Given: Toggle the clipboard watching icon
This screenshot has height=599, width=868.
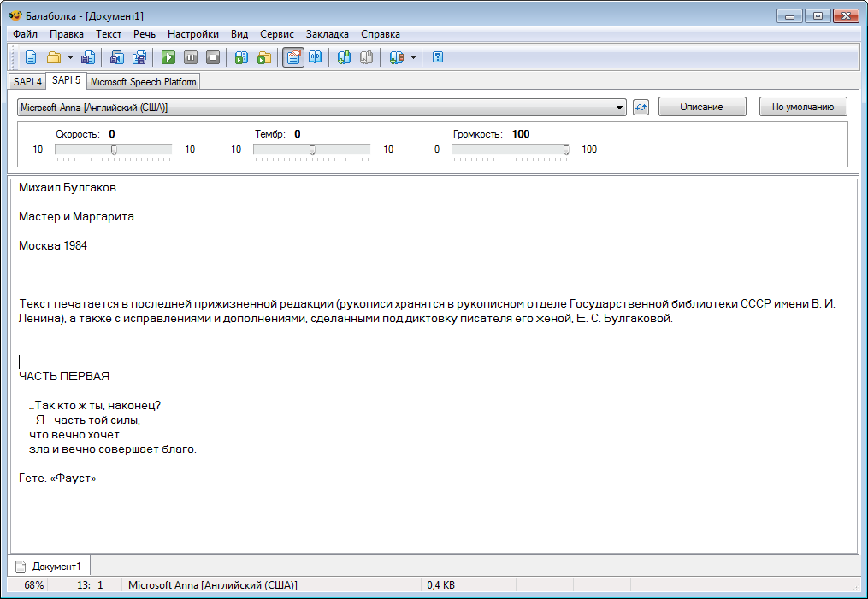Looking at the screenshot, I should tap(292, 57).
